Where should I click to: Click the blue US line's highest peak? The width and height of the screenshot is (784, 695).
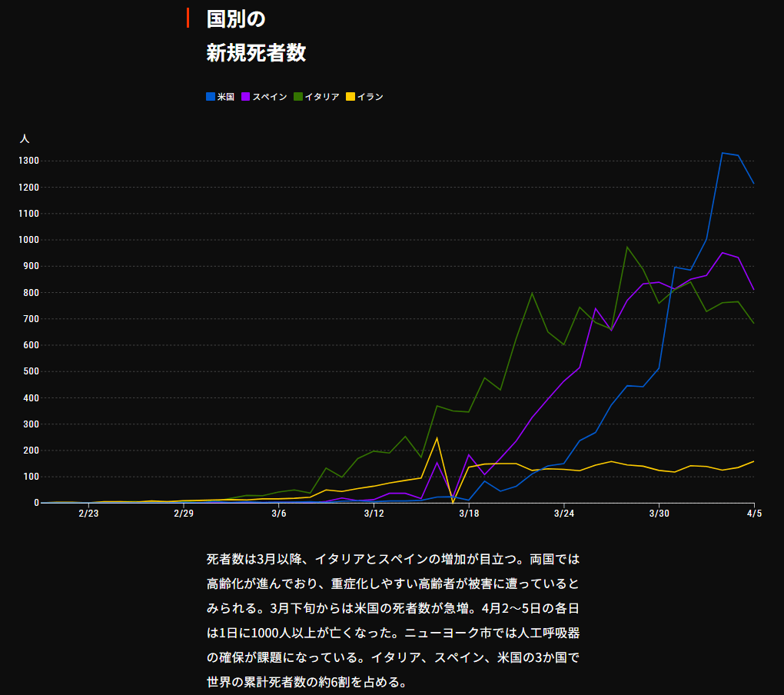723,153
